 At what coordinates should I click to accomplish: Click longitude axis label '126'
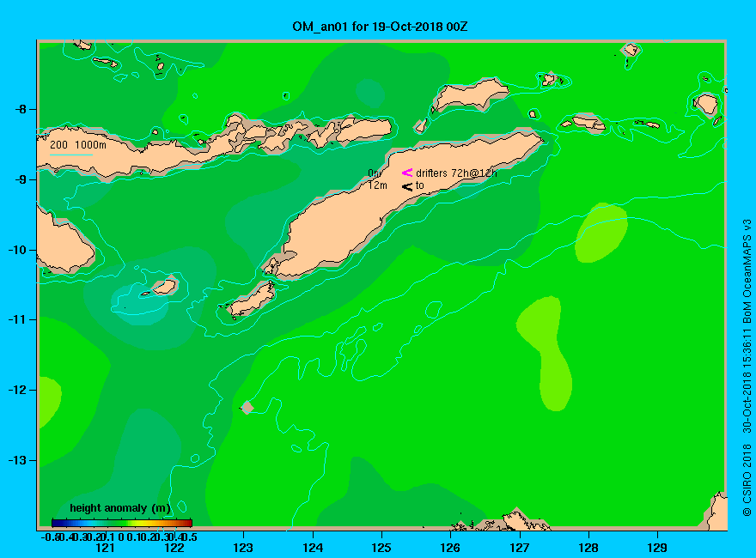450,548
